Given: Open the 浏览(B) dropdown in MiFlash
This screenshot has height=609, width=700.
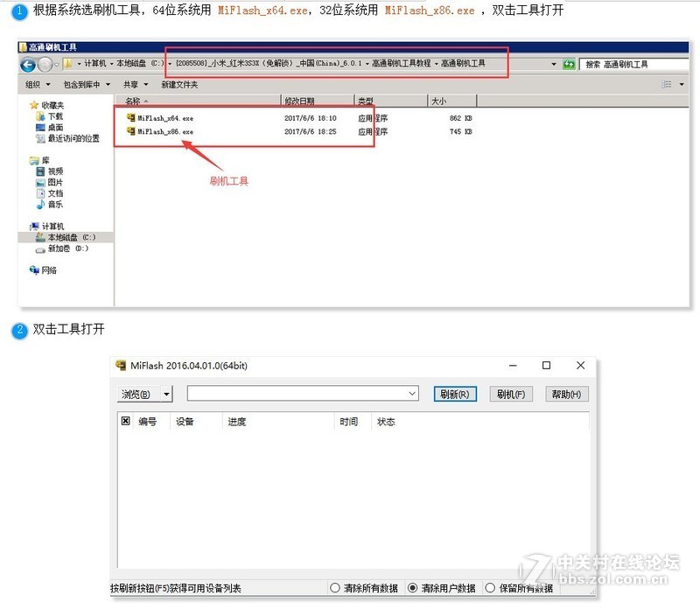Looking at the screenshot, I should 143,394.
